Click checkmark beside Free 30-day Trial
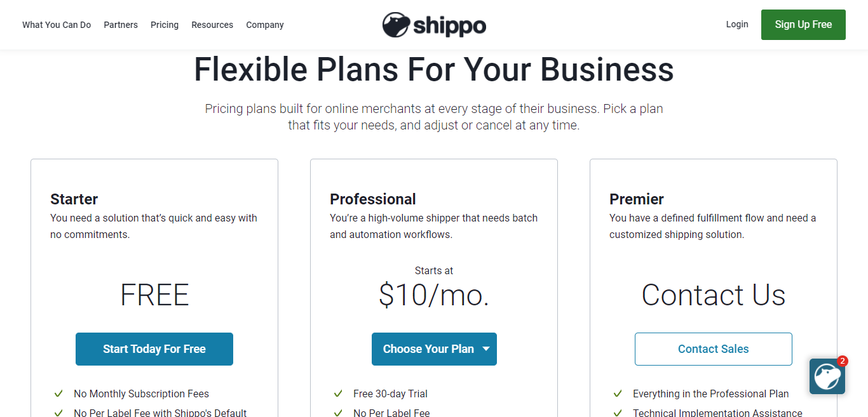The width and height of the screenshot is (868, 417). pos(338,394)
